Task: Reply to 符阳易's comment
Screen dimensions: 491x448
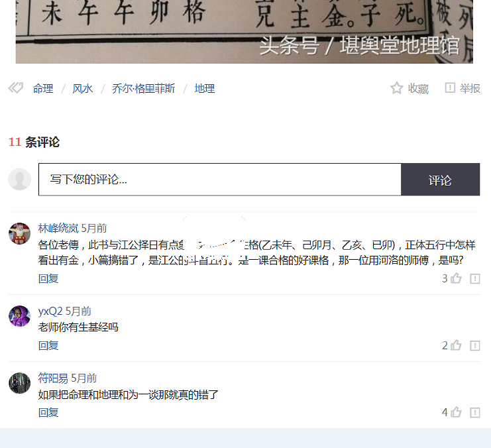Action: 48,413
